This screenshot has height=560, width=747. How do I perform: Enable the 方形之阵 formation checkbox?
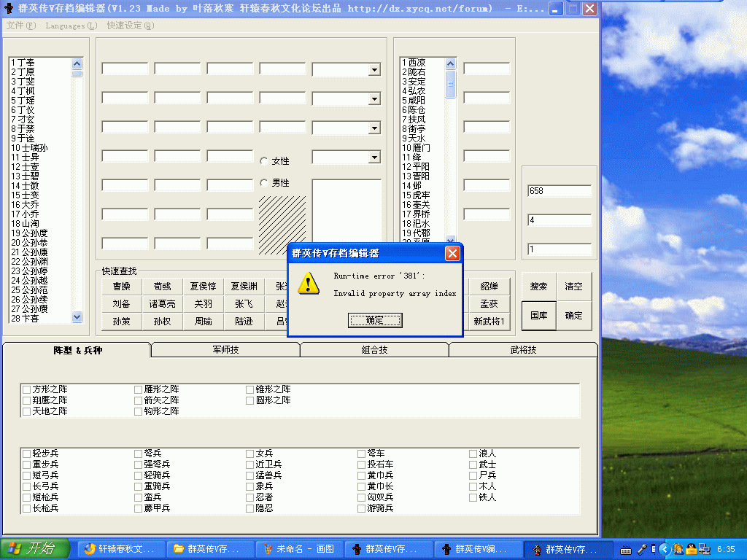point(27,389)
